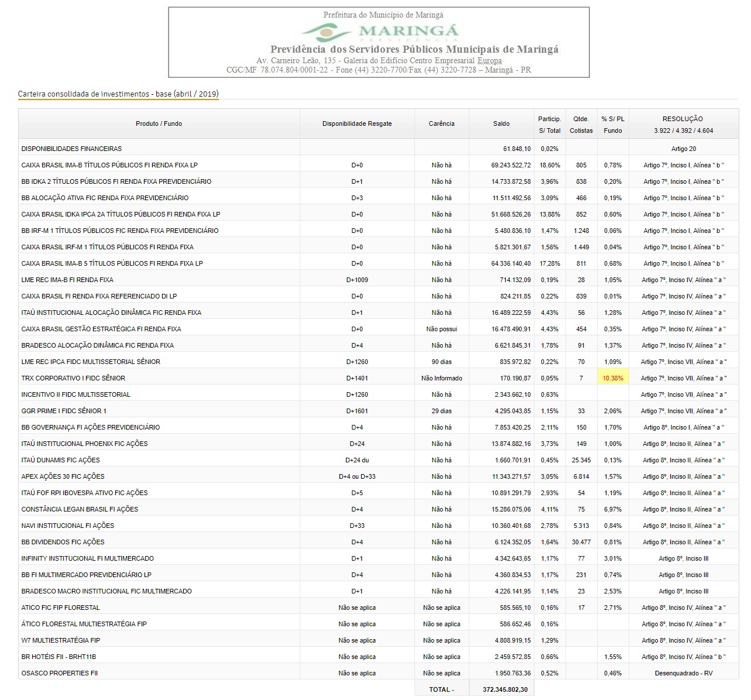Click the RESOLUÇÃO column header
Viewport: 751px width, 700px height.
[683, 124]
